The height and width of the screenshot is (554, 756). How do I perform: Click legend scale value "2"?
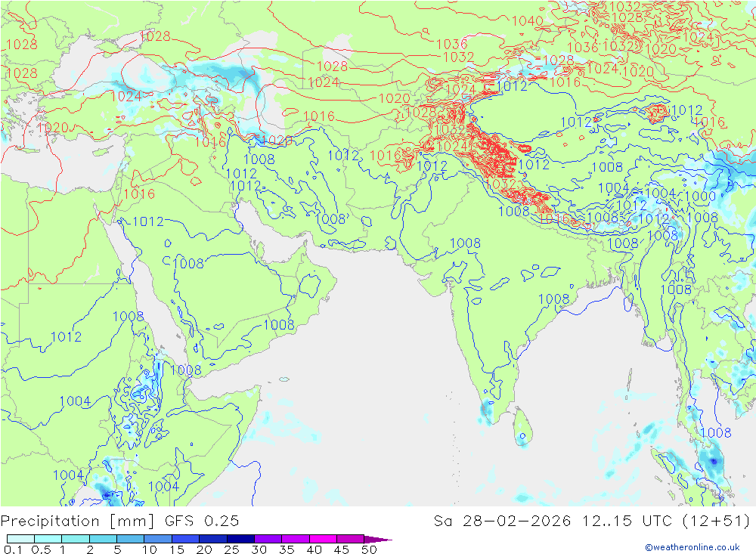pyautogui.click(x=90, y=549)
